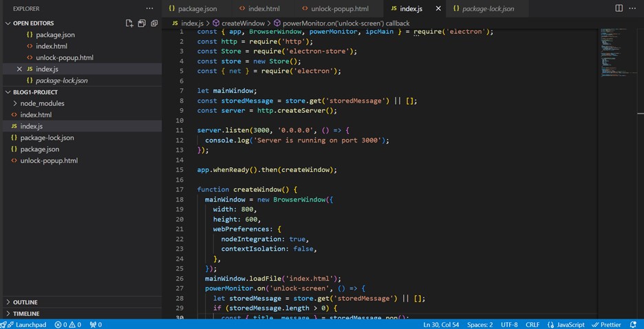This screenshot has width=644, height=329.
Task: Split the editor to the right
Action: tap(619, 8)
